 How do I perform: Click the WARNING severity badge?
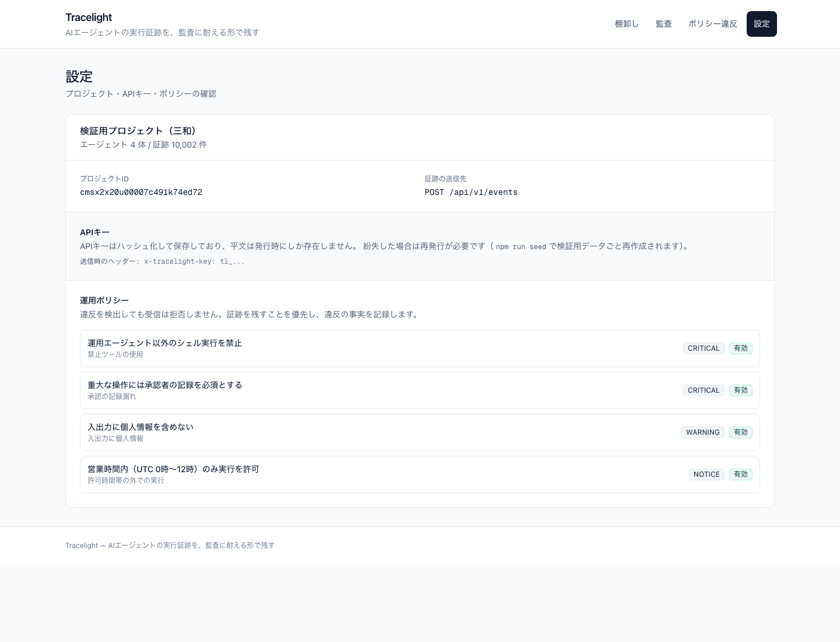coord(703,432)
